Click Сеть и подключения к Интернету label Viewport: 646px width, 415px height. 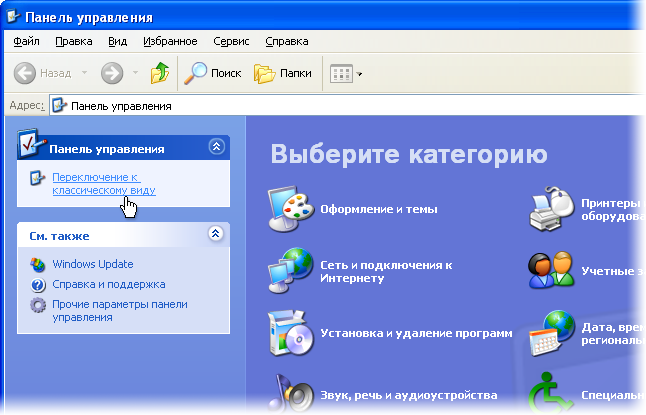pyautogui.click(x=386, y=272)
